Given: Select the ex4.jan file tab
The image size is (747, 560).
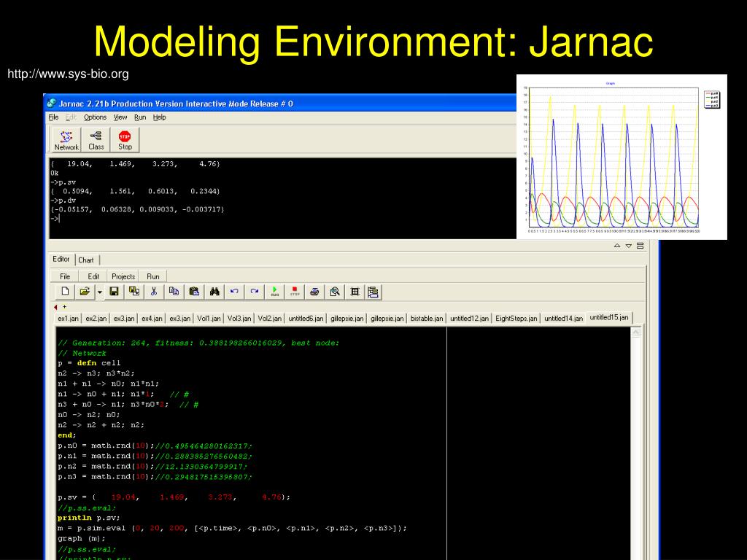Looking at the screenshot, I should (x=152, y=319).
